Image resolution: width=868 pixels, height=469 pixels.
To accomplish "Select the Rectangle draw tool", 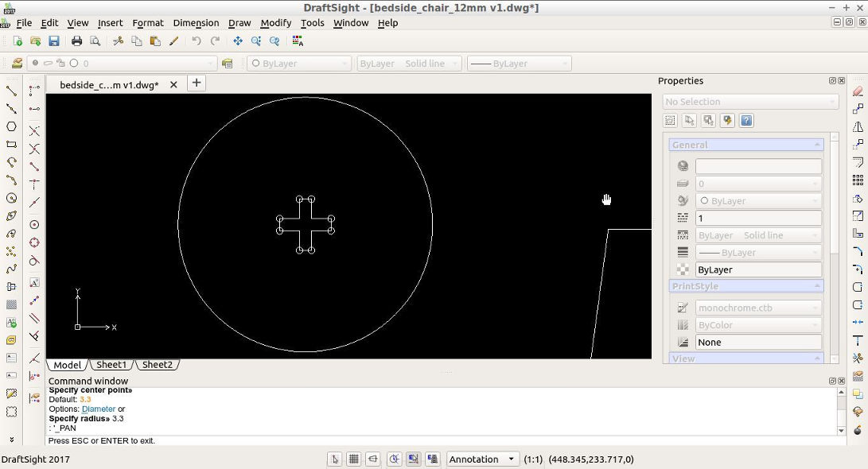I will click(x=11, y=145).
